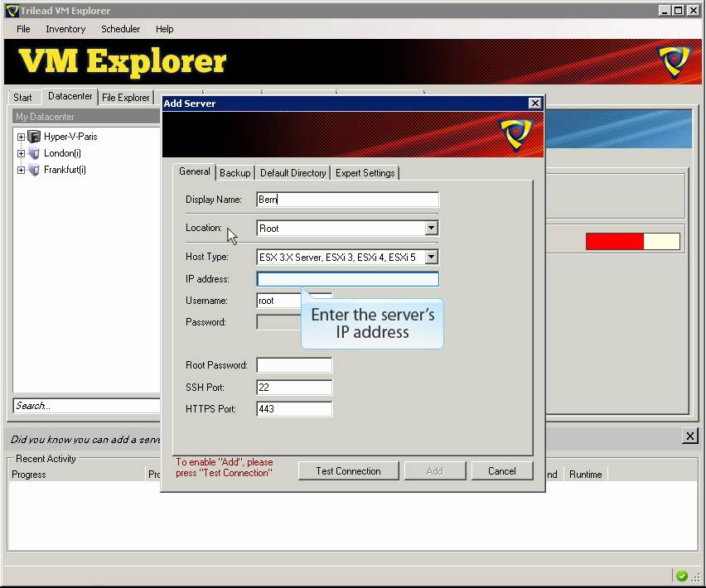Select Hyper-V-Paris in datacenter tree

(x=70, y=137)
